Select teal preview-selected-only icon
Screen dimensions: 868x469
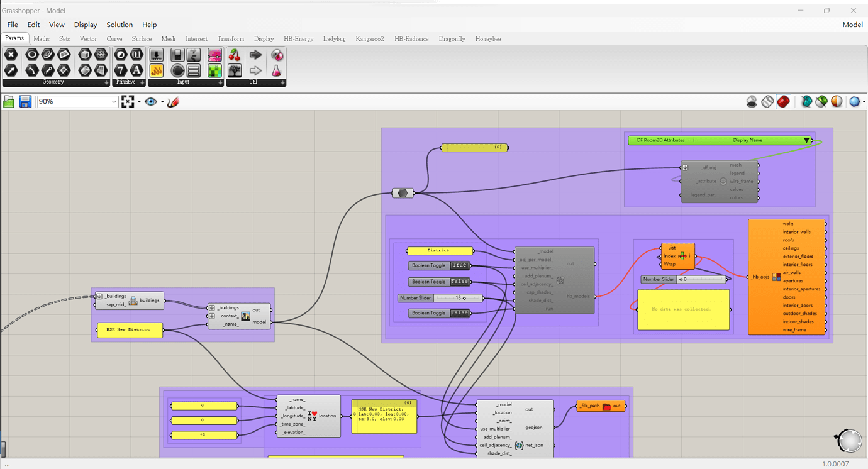click(806, 102)
